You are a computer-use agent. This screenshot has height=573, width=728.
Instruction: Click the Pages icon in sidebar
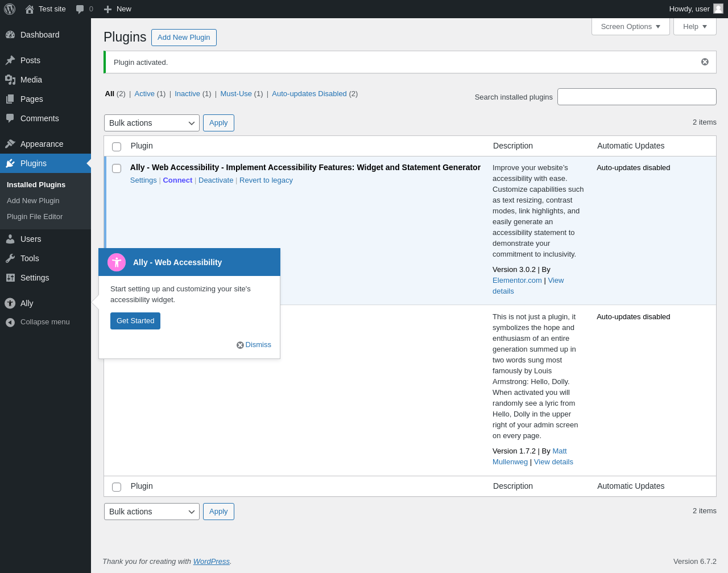click(10, 99)
